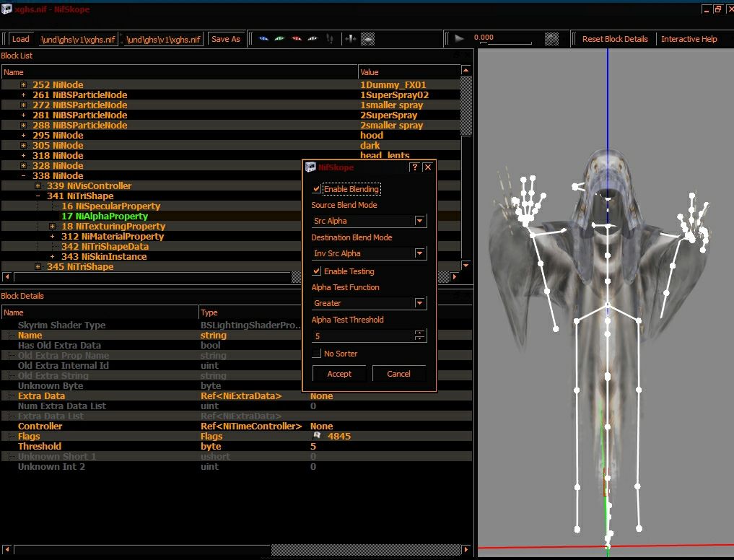Toggle the animation loop icon
This screenshot has width=734, height=560.
(x=551, y=39)
